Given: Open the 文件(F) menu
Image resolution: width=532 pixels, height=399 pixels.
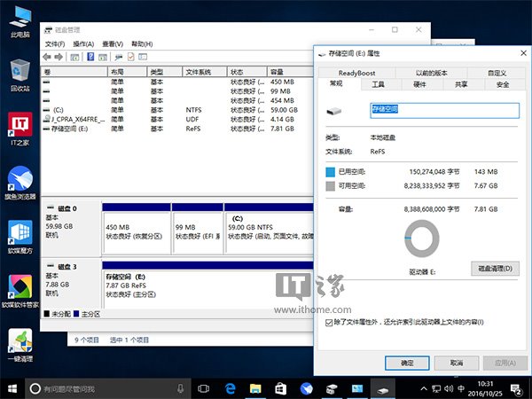Looking at the screenshot, I should [54, 43].
